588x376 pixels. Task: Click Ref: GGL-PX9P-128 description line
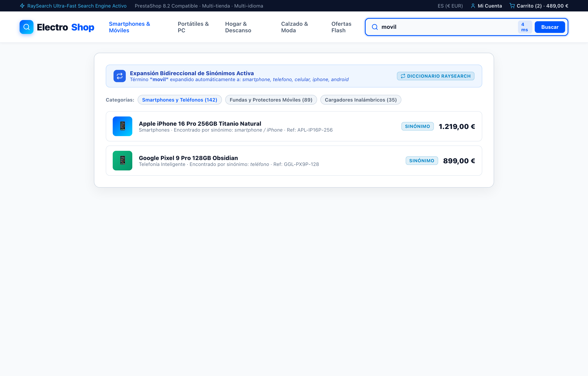(x=229, y=164)
